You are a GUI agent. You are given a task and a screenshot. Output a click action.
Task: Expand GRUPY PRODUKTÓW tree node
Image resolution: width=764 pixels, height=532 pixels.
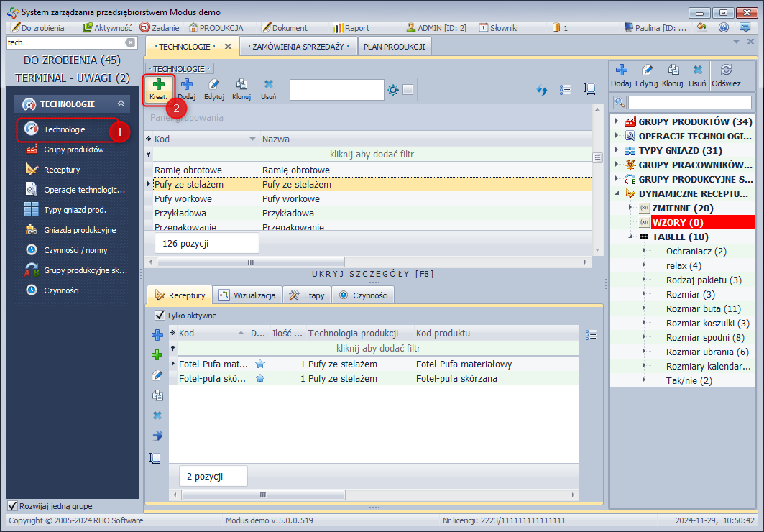pos(617,121)
